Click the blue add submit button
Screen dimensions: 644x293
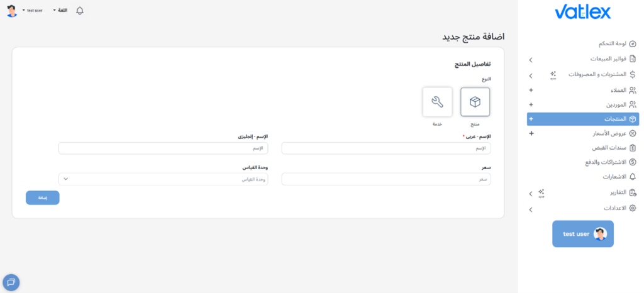[43, 197]
